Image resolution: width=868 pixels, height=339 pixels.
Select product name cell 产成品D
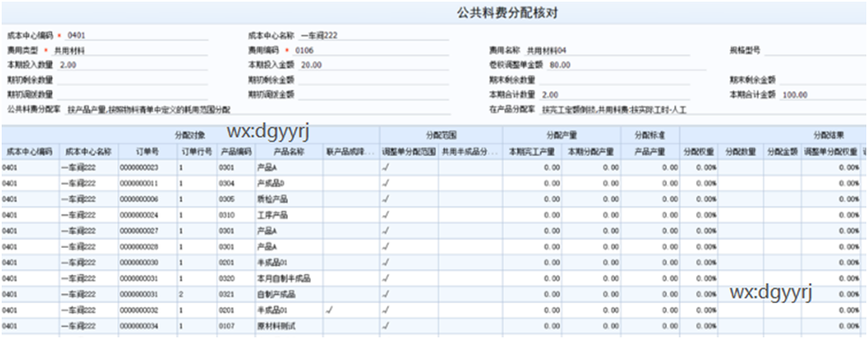(290, 184)
